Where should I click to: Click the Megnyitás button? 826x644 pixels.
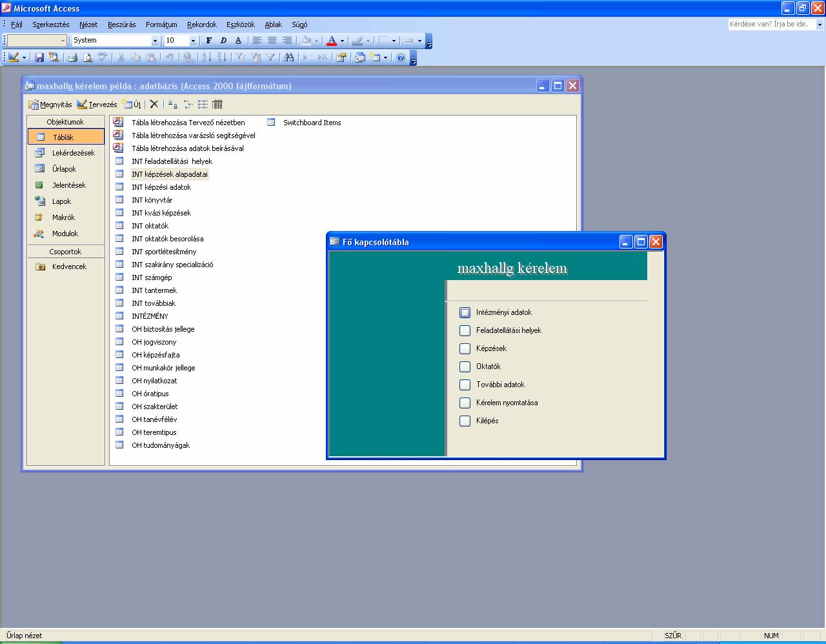50,104
